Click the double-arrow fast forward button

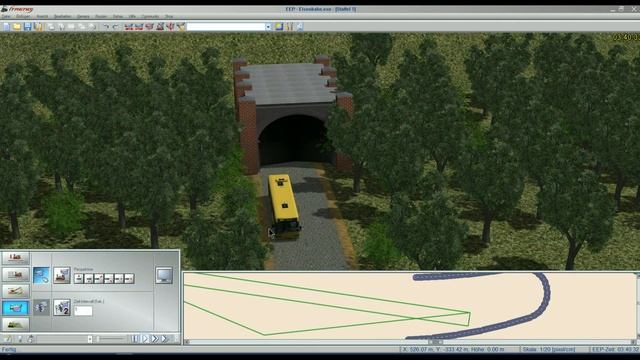[x=155, y=339]
